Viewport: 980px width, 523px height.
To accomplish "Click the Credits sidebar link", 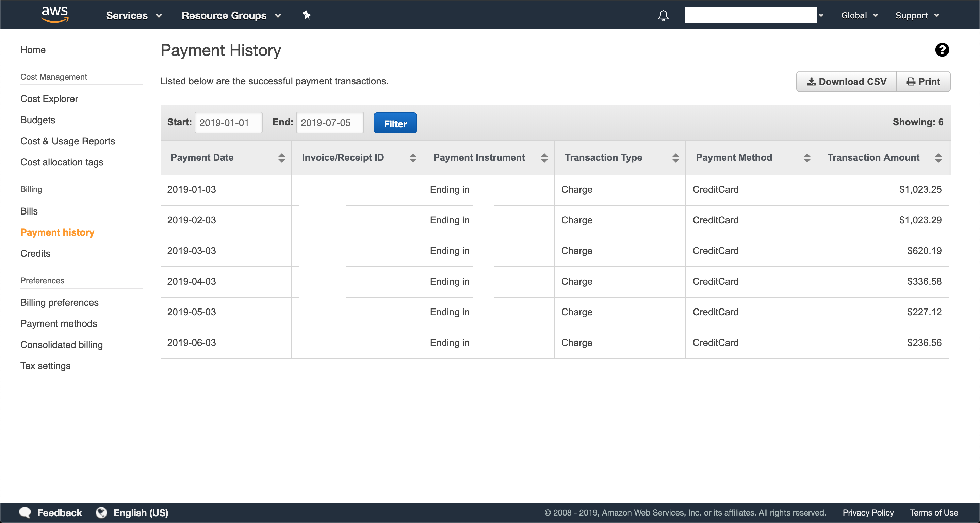I will 36,253.
